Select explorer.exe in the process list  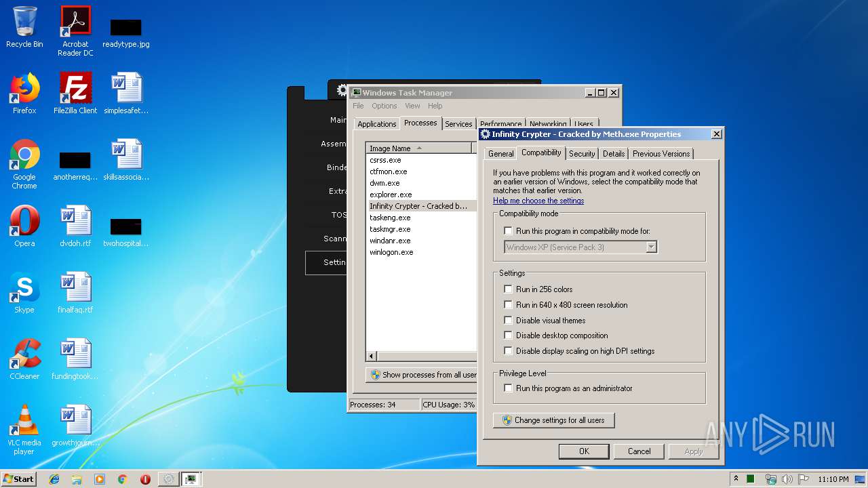(391, 195)
